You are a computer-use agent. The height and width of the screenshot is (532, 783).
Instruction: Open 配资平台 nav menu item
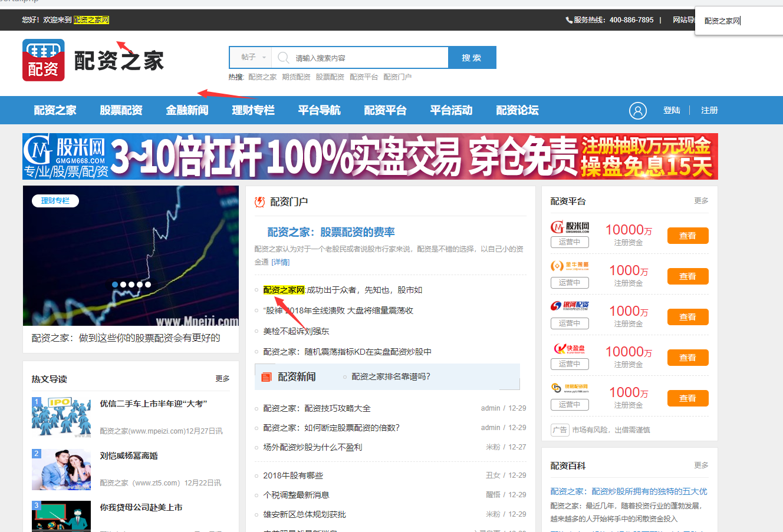click(x=386, y=110)
